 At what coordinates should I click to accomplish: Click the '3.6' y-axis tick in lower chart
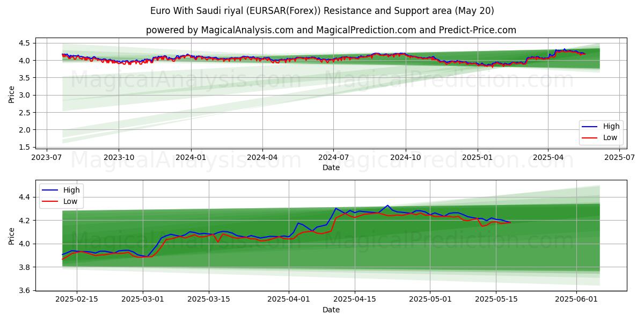[x=24, y=290]
